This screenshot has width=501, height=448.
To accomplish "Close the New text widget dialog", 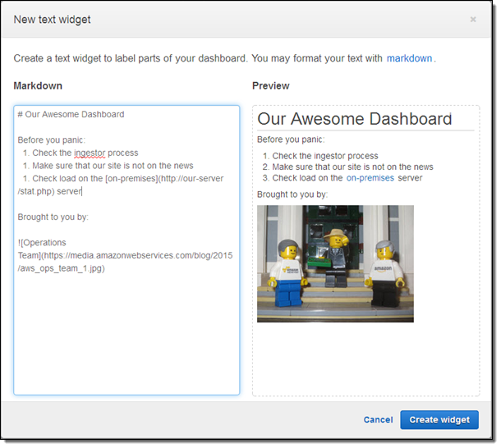I will pos(472,19).
